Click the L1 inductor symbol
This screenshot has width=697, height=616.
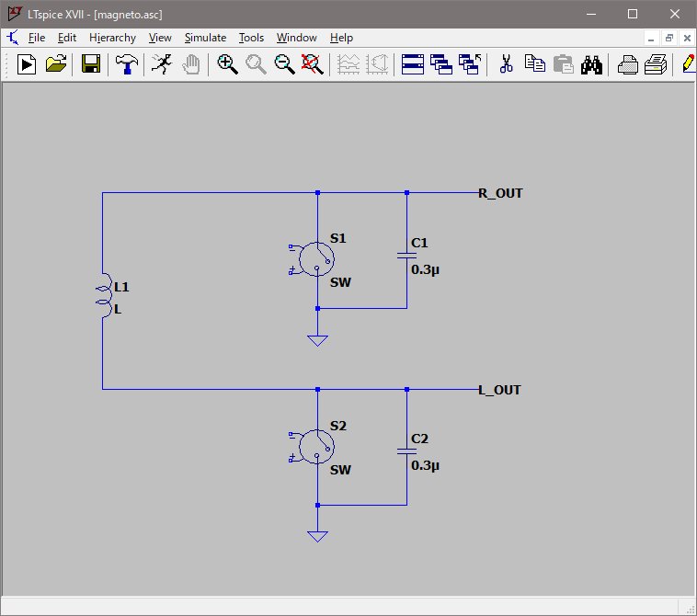[104, 296]
